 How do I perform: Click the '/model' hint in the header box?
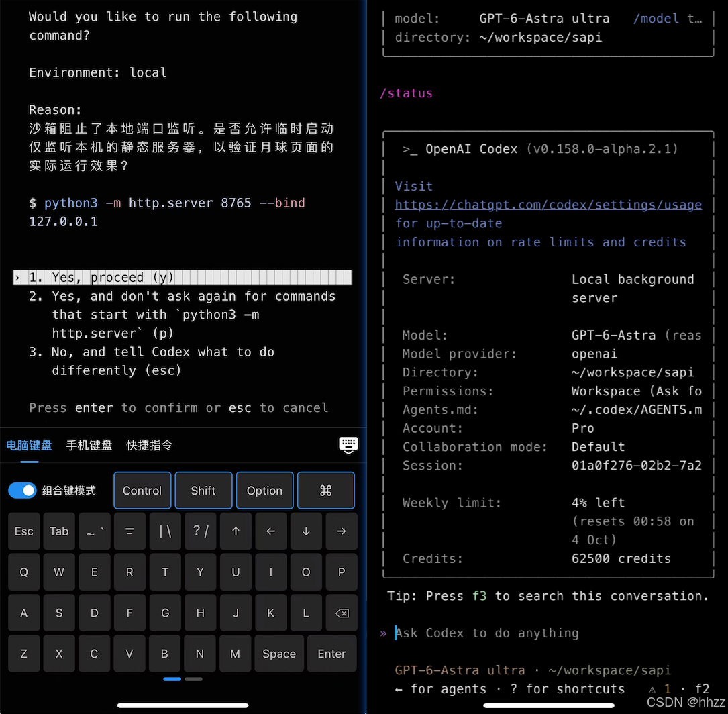point(656,19)
